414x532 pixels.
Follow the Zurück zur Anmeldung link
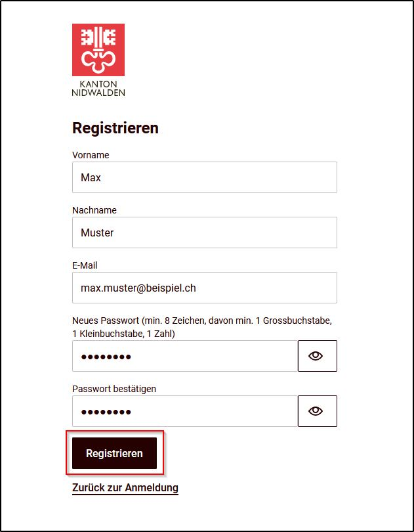pos(125,488)
